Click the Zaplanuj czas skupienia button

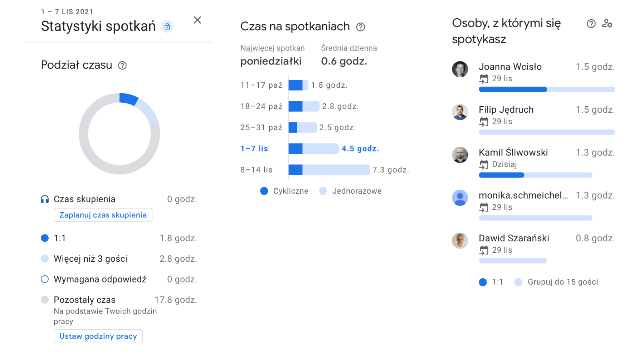[103, 215]
